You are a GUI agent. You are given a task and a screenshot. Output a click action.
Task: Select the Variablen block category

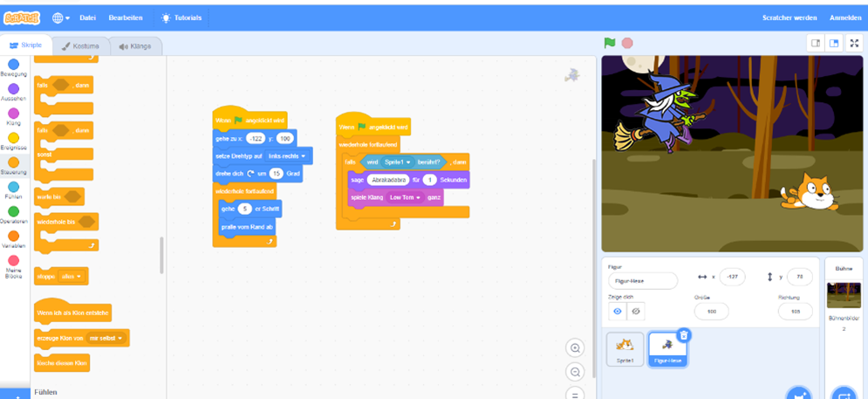point(14,239)
